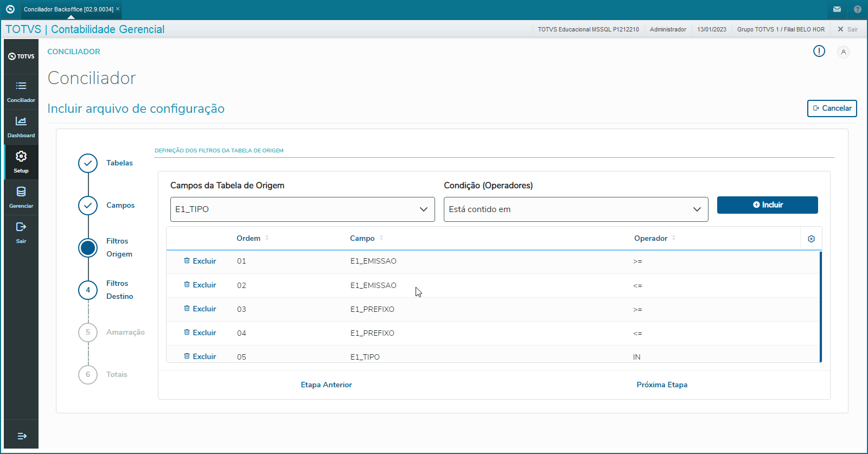Image resolution: width=868 pixels, height=454 pixels.
Task: Click the Administrador user label
Action: (x=668, y=29)
